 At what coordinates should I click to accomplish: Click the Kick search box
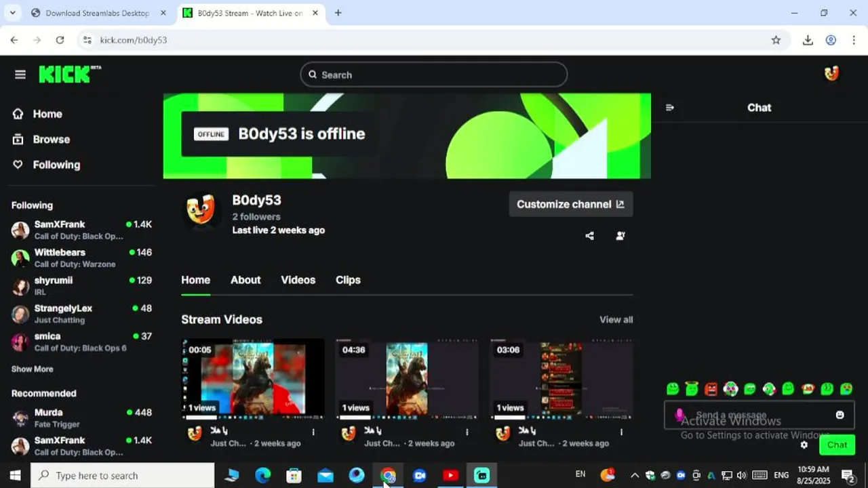434,75
